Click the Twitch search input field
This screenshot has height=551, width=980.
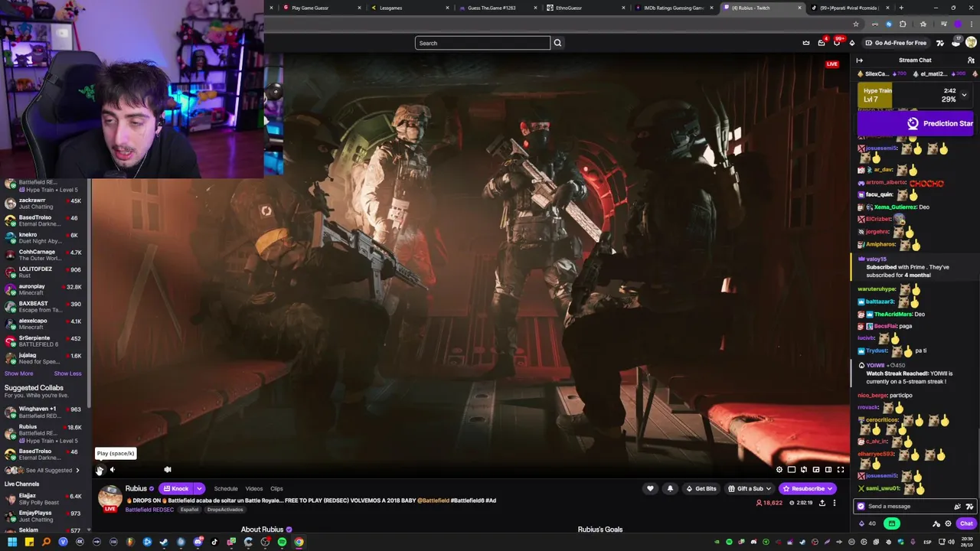482,43
